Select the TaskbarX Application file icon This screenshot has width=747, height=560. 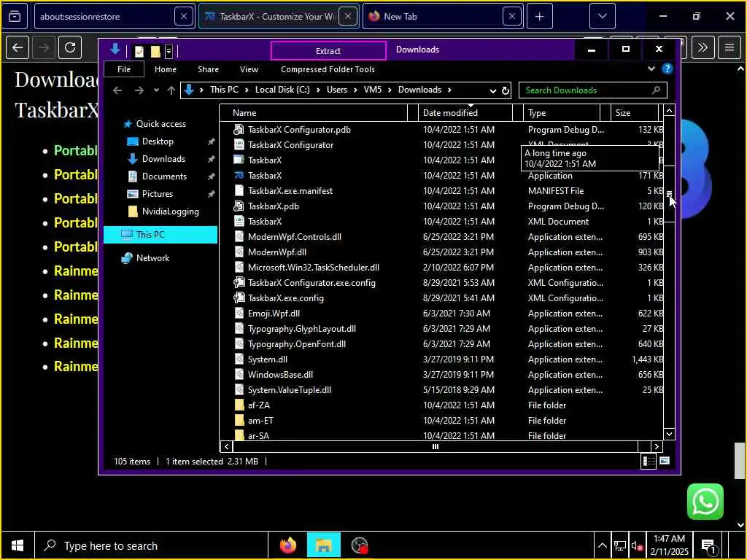(239, 175)
